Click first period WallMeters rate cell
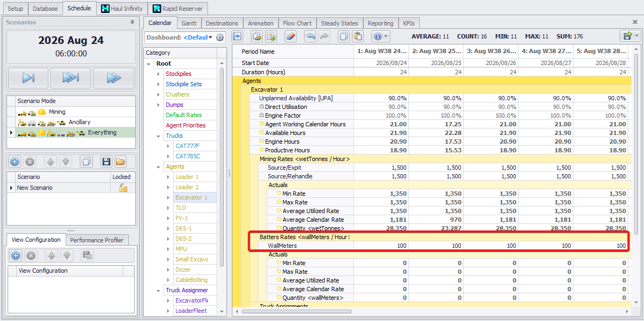The width and height of the screenshot is (644, 321). pyautogui.click(x=380, y=246)
